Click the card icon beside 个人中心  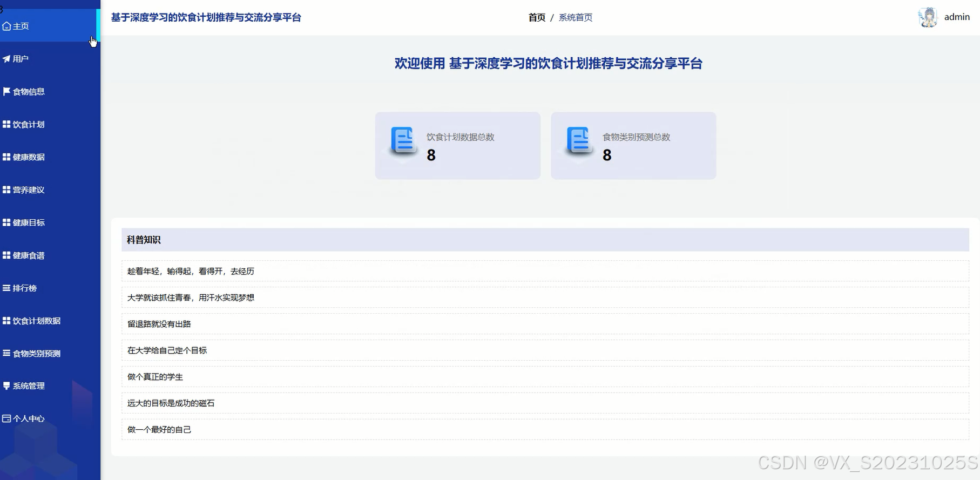6,418
